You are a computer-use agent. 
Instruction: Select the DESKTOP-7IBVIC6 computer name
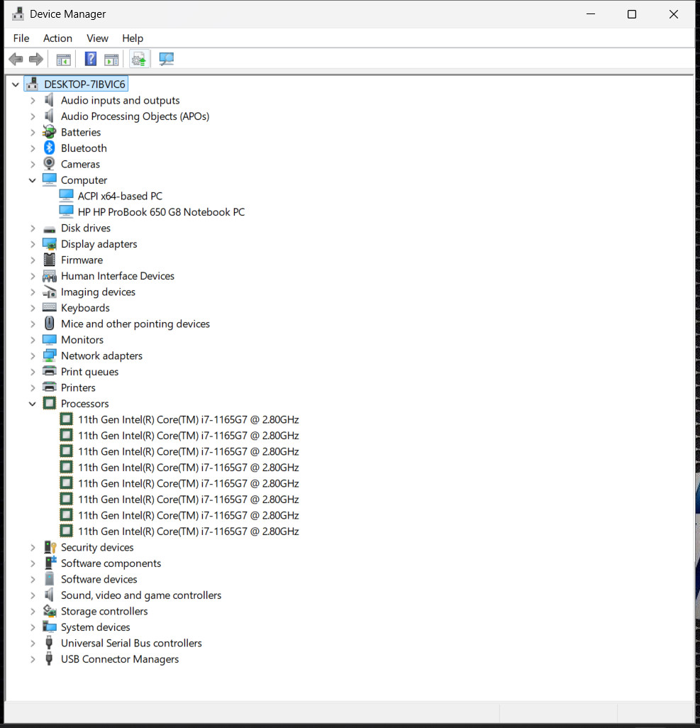84,84
